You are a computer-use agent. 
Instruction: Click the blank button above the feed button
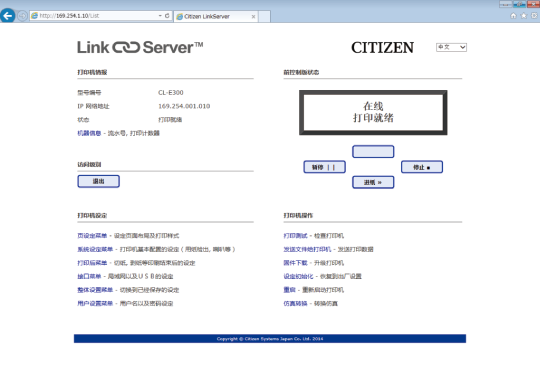[373, 152]
